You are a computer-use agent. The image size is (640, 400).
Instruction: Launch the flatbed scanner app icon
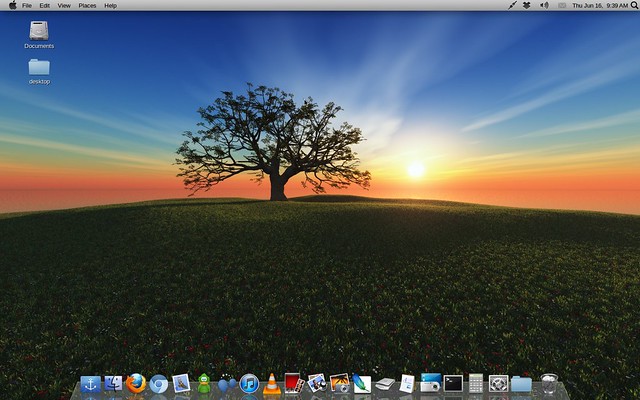point(385,384)
